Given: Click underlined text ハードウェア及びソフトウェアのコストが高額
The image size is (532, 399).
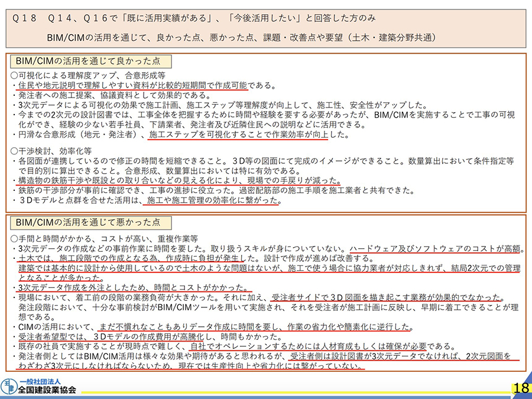Looking at the screenshot, I should tap(434, 248).
